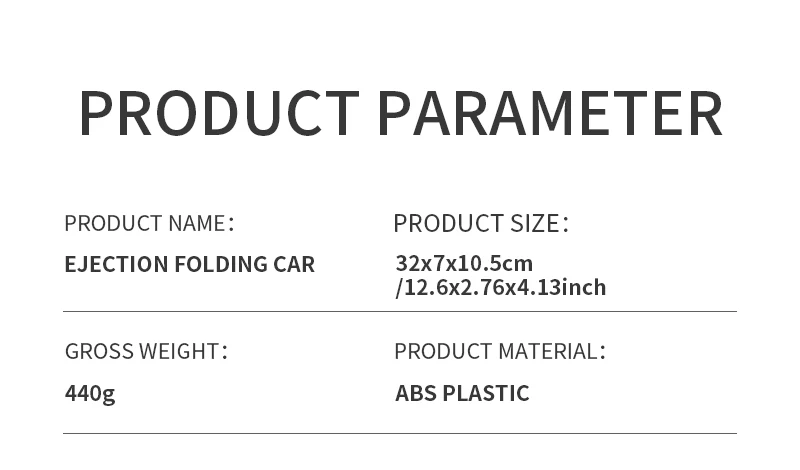The image size is (800, 470).
Task: Select the PRODUCT MATERIAL label
Action: [x=498, y=351]
